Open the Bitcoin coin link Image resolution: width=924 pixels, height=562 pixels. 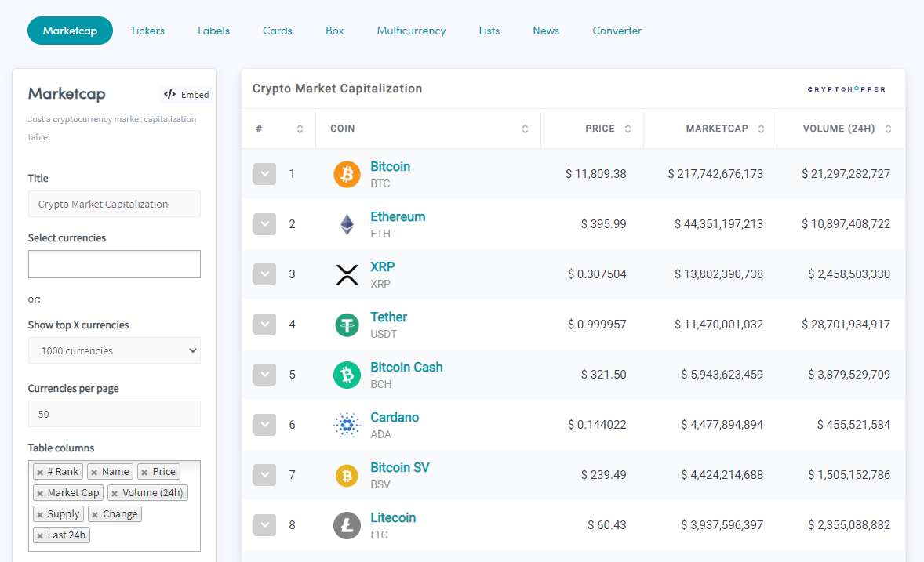coord(390,167)
